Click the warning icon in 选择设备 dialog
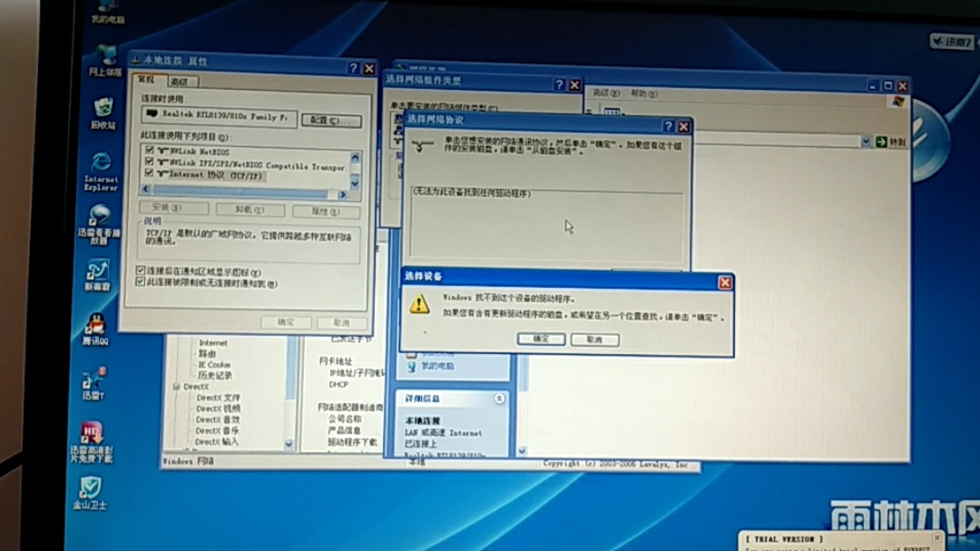The width and height of the screenshot is (980, 551). [x=418, y=304]
